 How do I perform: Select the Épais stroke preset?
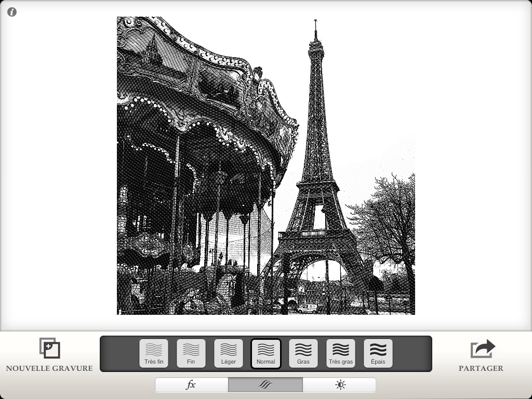pyautogui.click(x=378, y=353)
